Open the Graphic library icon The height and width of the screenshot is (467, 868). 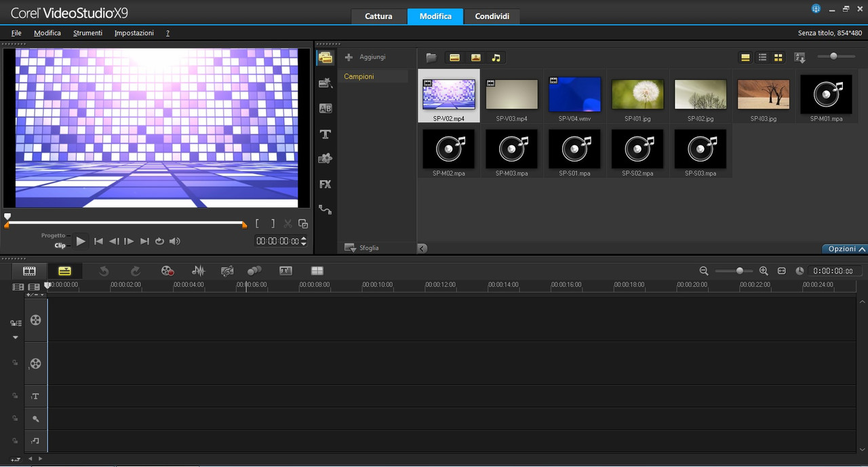(325, 159)
